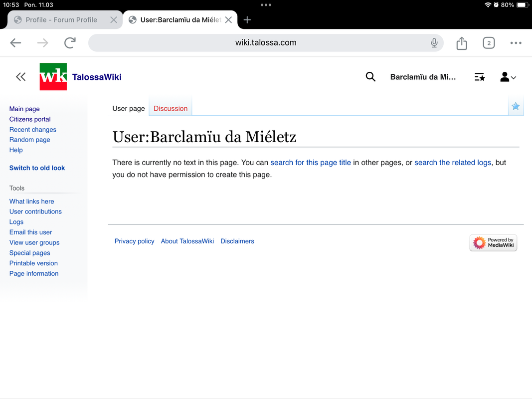Click search the related logs link
Viewport: 532px width, 399px height.
(x=453, y=163)
